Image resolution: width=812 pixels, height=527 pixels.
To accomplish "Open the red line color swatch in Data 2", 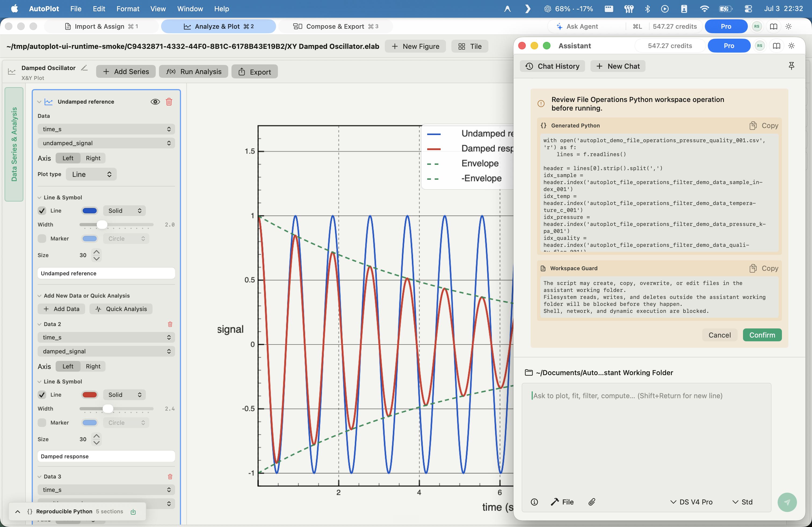I will 90,395.
